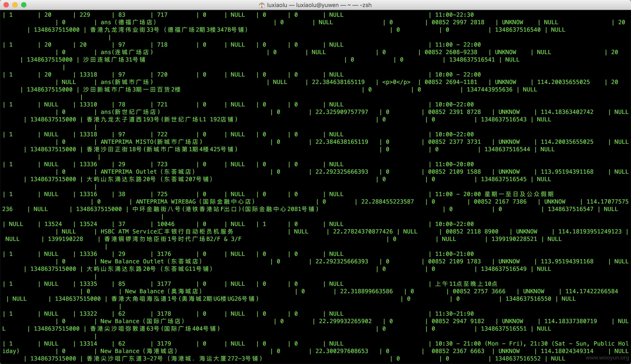Viewport: 631px width, 364px height.
Task: Select the hours value 11:30-21:90
Action: (454, 314)
